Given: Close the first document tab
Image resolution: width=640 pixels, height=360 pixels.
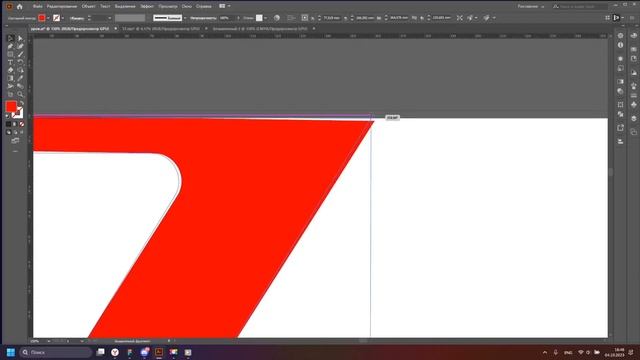Looking at the screenshot, I should pos(116,29).
